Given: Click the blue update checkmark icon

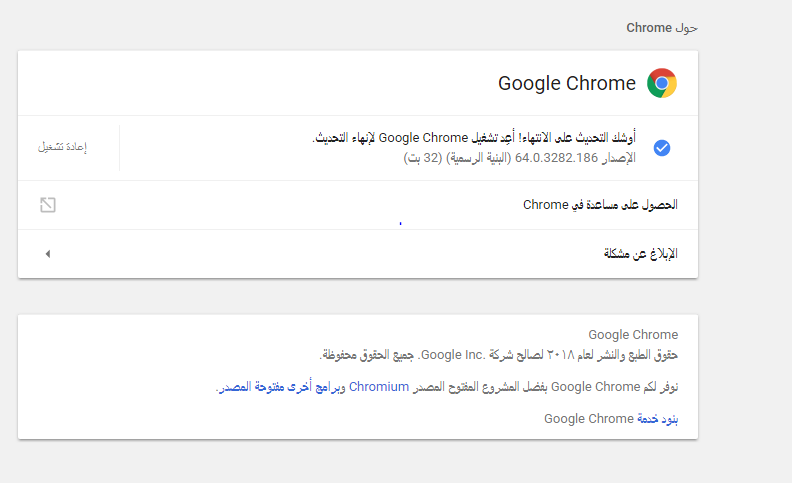Looking at the screenshot, I should 662,148.
